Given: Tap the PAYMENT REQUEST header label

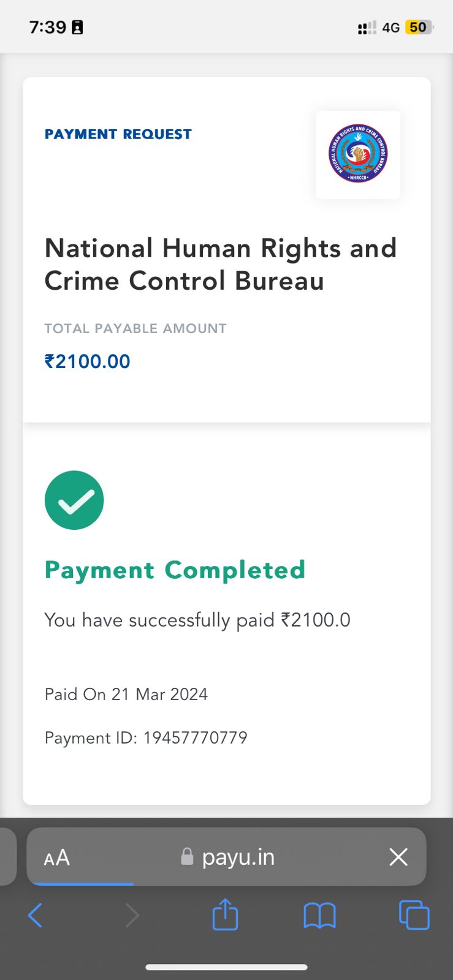Looking at the screenshot, I should tap(118, 134).
